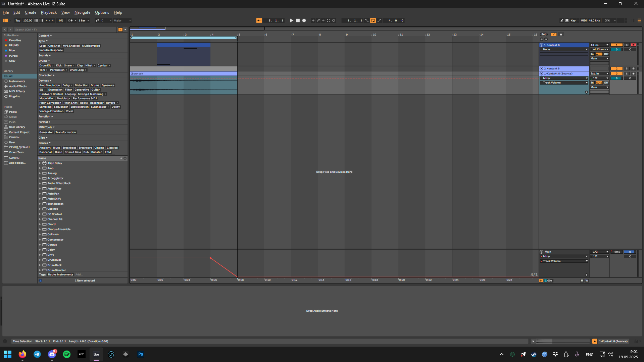The image size is (644, 362).
Task: Open Current Project under Places
Action: click(19, 132)
